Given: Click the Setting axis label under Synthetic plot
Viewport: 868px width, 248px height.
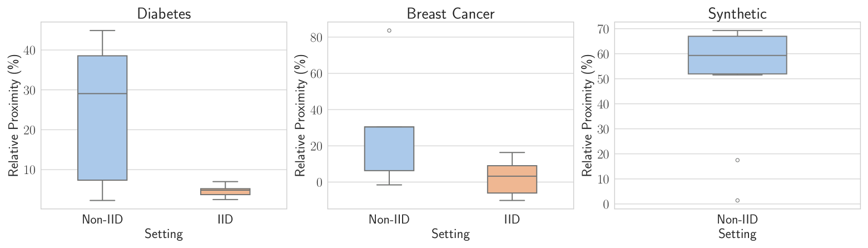Looking at the screenshot, I should point(737,234).
